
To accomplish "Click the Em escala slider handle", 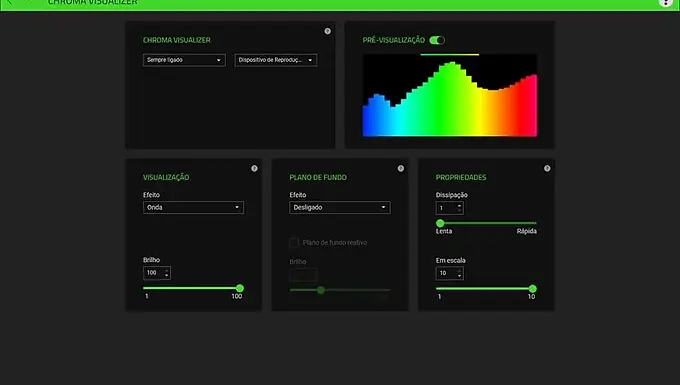I will 533,289.
